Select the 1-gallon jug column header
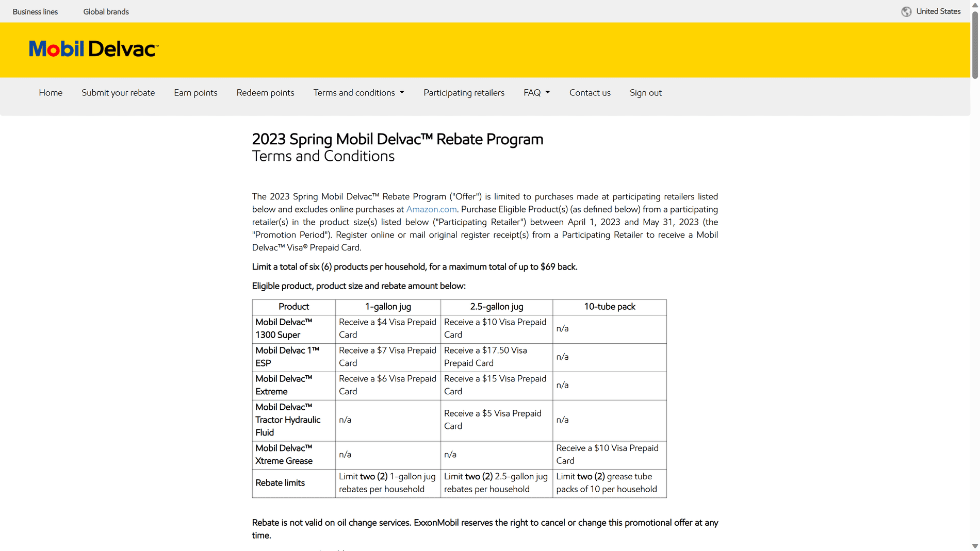Screen dimensions: 980x551 (x=388, y=307)
